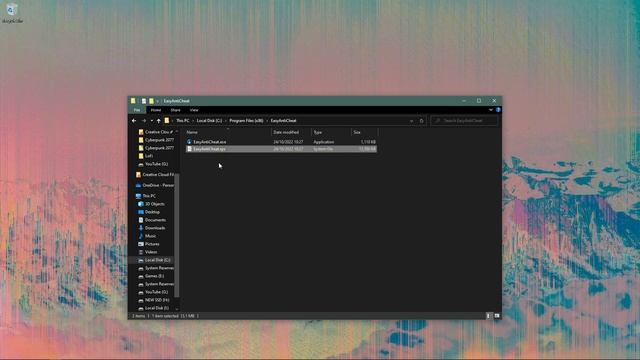
Task: Click the Search EasyAntiCheat field
Action: point(464,121)
